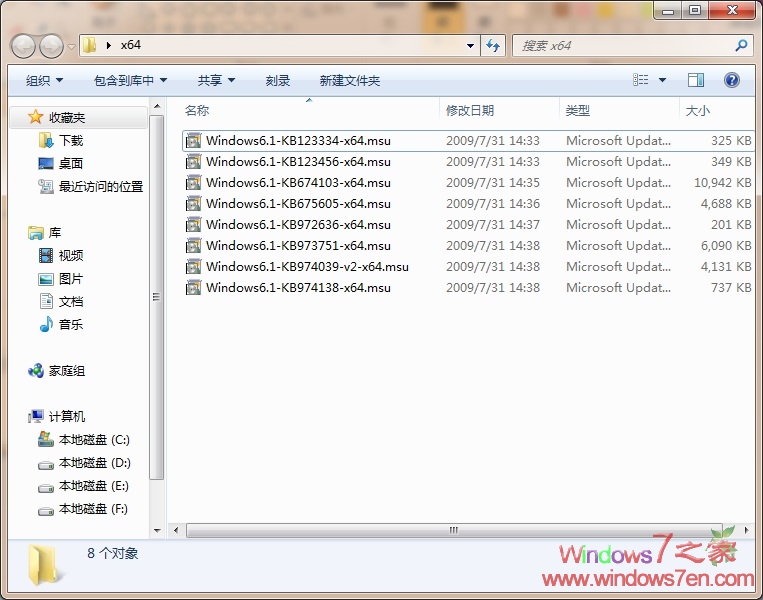Sort by the 类型 column header
Viewport: 763px width, 600px height.
tap(578, 110)
